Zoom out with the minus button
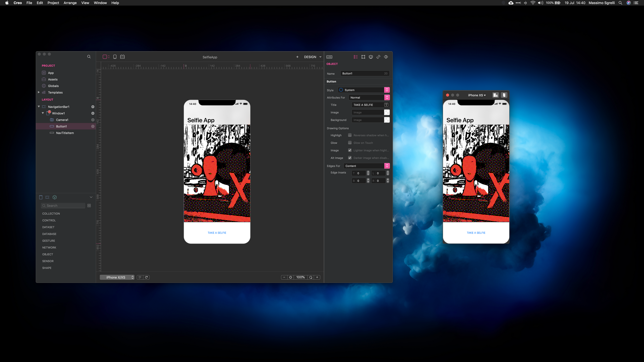 (x=284, y=277)
